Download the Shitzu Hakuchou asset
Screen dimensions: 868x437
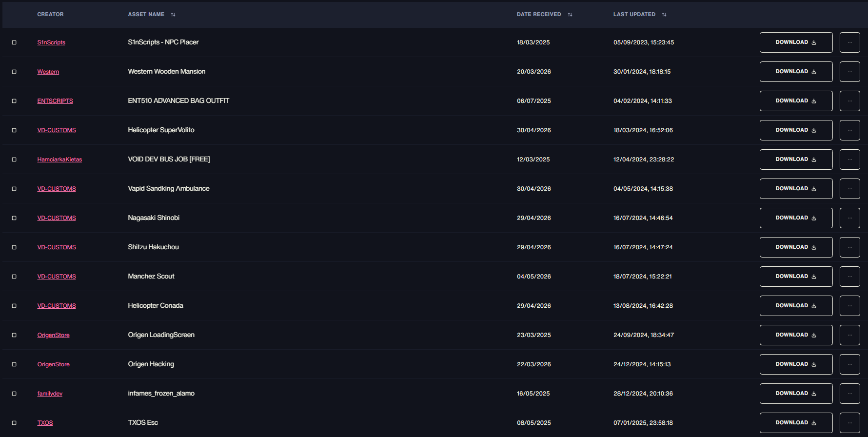[x=796, y=247]
